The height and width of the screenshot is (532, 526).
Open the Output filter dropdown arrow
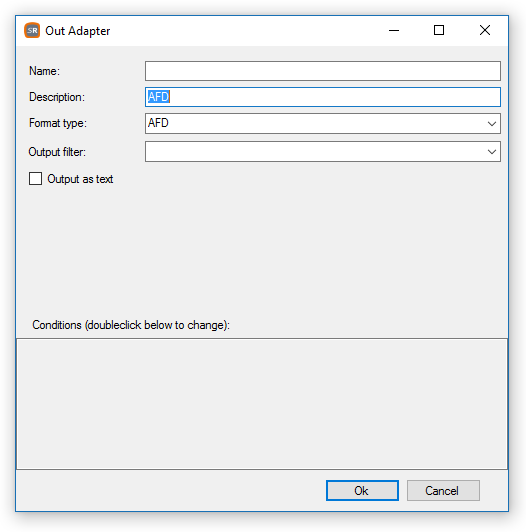[492, 152]
